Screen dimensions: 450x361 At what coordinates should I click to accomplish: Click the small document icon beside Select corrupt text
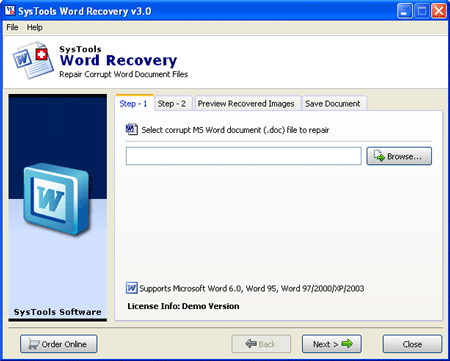click(132, 129)
